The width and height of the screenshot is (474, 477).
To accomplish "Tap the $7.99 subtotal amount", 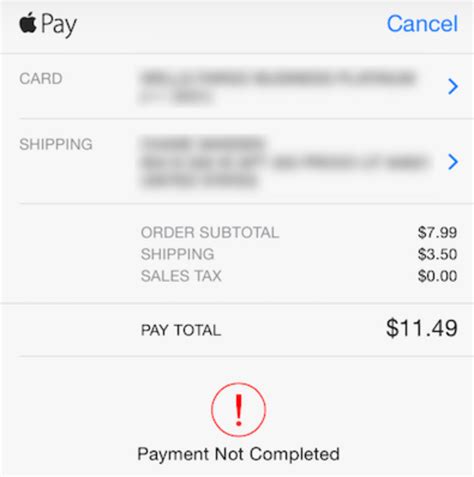I will pyautogui.click(x=437, y=232).
